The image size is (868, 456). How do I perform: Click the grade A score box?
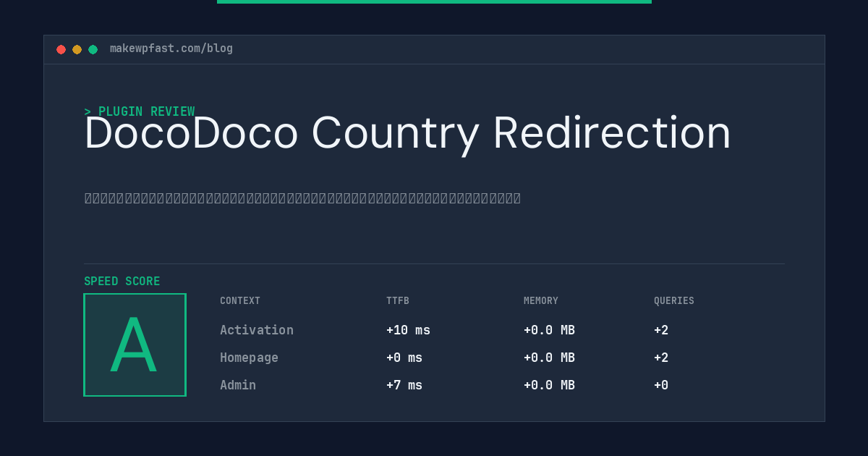135,345
